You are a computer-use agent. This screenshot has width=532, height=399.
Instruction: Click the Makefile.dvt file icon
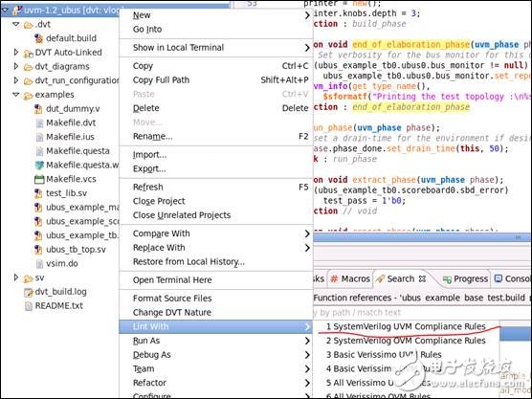point(39,123)
